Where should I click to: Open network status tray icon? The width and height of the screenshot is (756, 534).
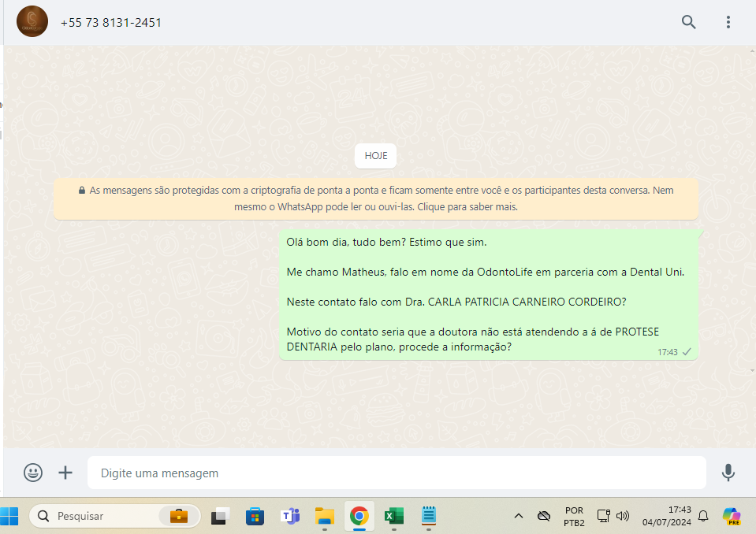click(x=603, y=516)
